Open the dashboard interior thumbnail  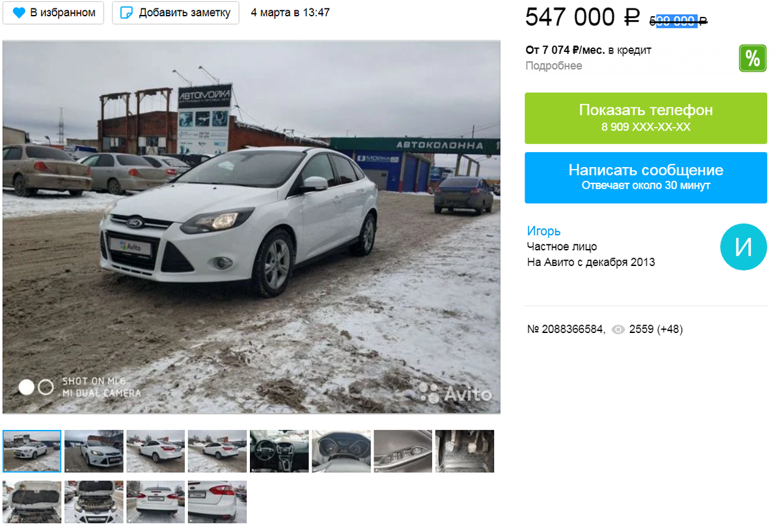[x=279, y=451]
